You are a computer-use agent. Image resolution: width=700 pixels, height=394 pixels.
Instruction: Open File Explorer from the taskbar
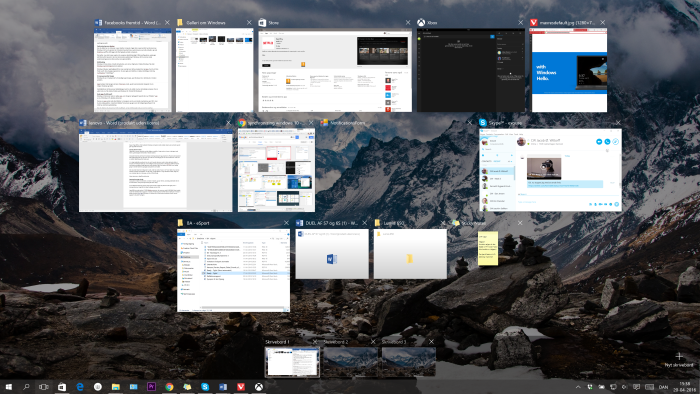(116, 387)
